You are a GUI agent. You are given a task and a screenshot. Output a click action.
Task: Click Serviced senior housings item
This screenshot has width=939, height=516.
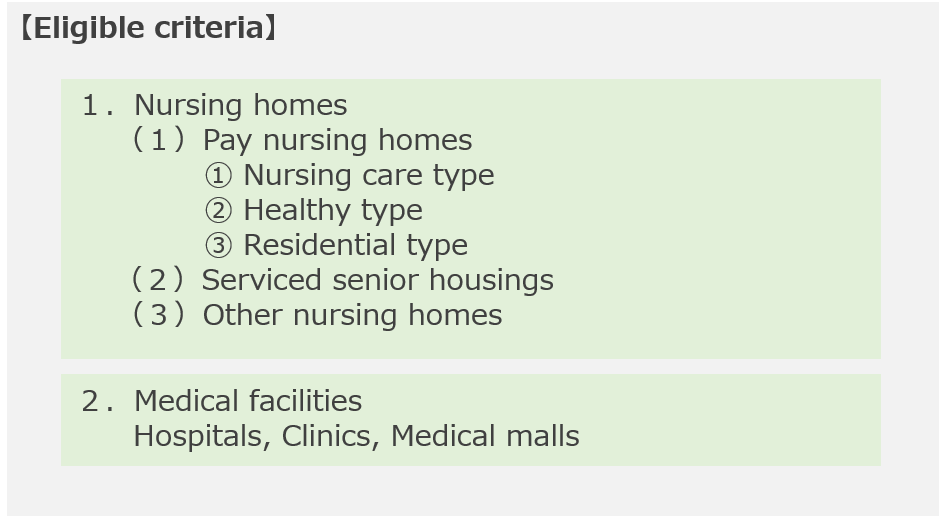point(378,281)
